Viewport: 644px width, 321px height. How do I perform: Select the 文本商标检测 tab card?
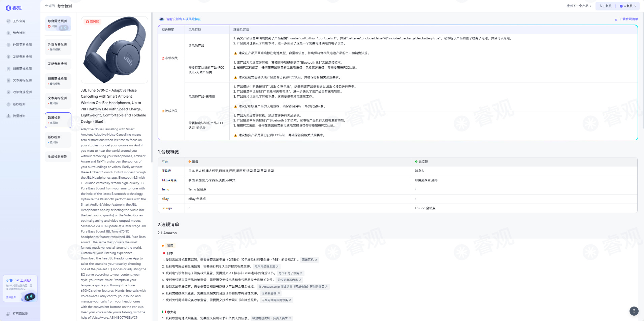58,101
